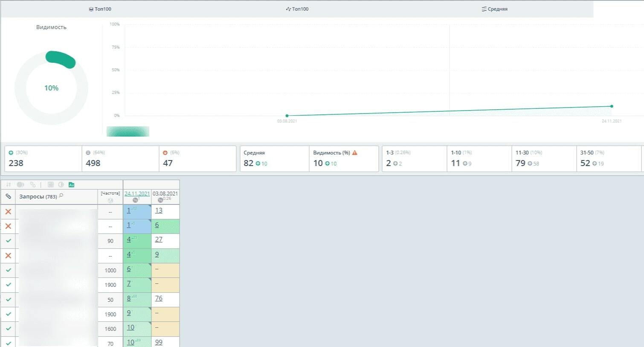Click the green check in the frequency 50 row
Viewport: 644px width, 347px height.
tap(8, 299)
